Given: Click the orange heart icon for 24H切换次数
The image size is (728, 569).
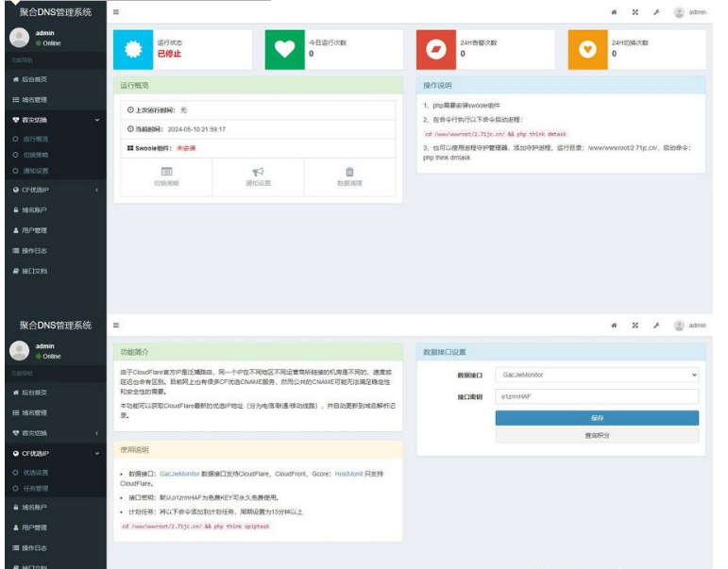Looking at the screenshot, I should (x=586, y=48).
